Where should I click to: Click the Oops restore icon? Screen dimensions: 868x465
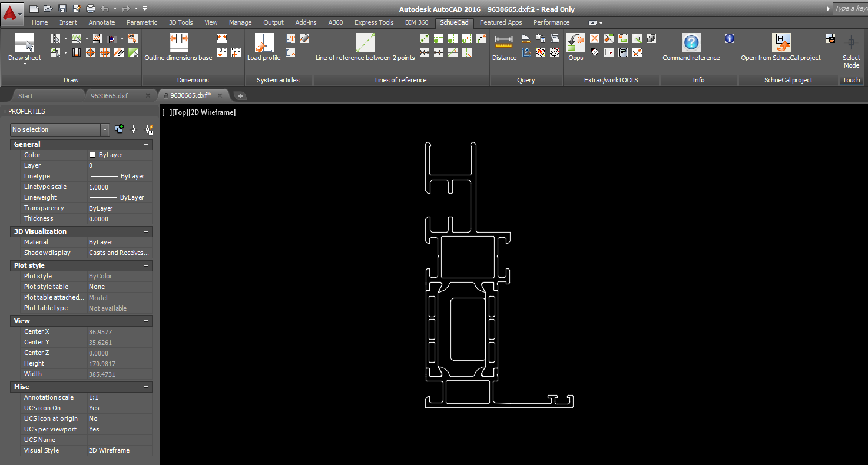pyautogui.click(x=575, y=43)
